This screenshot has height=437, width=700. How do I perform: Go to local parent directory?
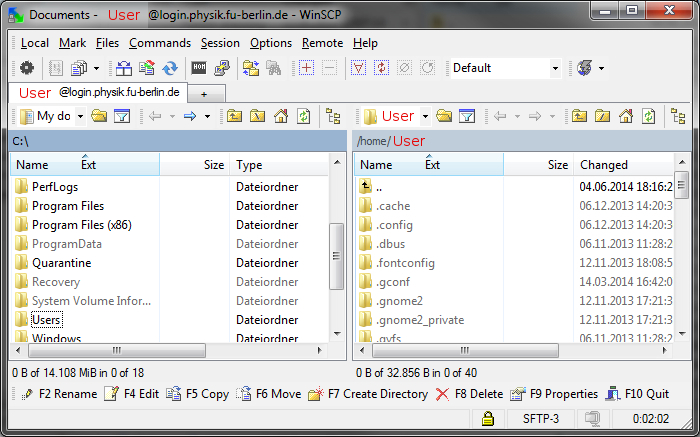click(x=234, y=117)
